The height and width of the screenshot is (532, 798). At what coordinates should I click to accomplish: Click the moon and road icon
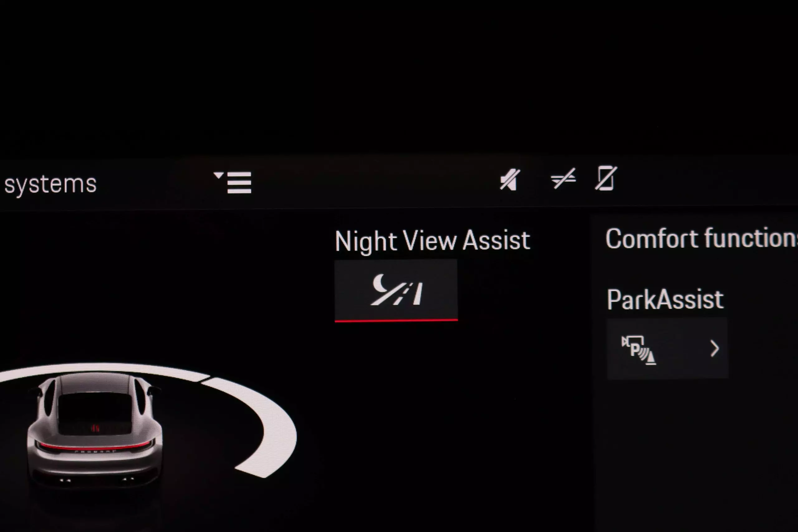pos(397,290)
